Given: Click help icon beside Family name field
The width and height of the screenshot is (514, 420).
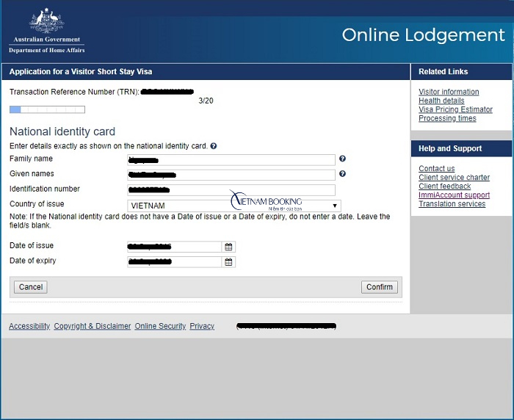Looking at the screenshot, I should coord(342,159).
